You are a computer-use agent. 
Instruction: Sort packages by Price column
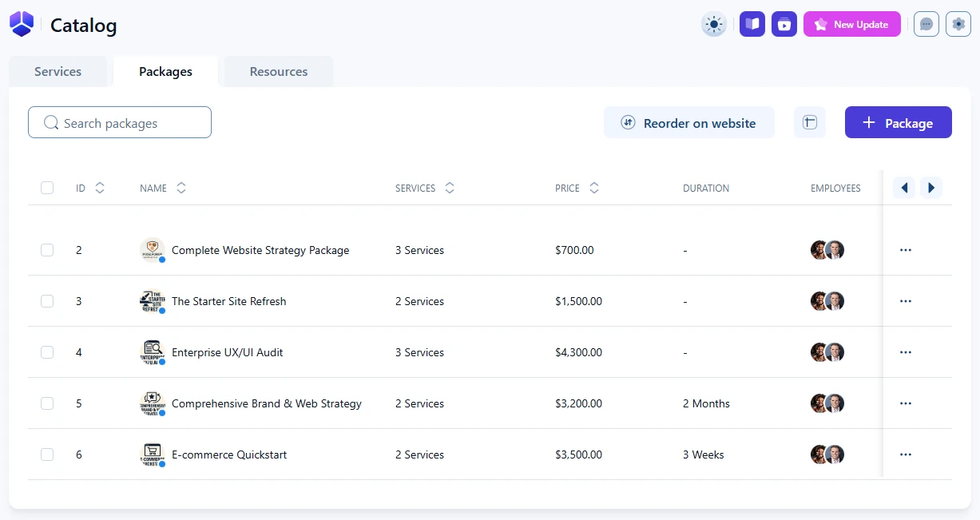tap(593, 189)
